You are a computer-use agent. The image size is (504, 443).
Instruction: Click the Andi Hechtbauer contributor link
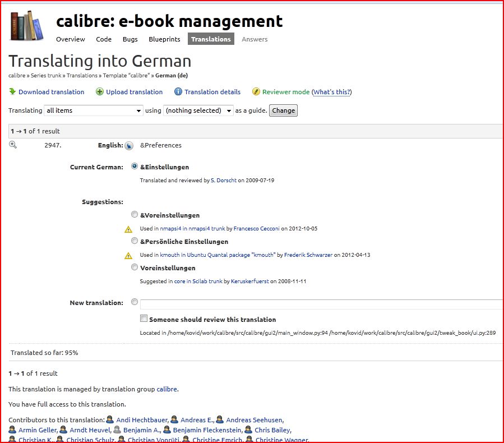click(x=142, y=420)
